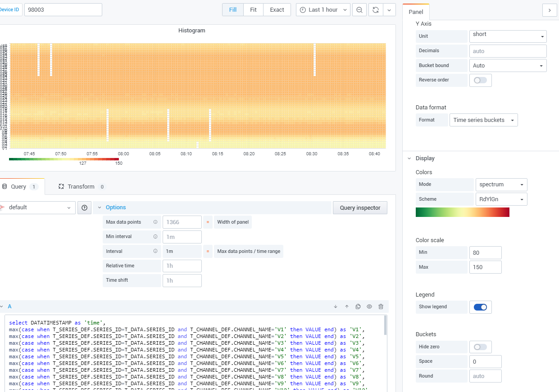Move query A down with the arrow icon
559x392 pixels.
[335, 306]
